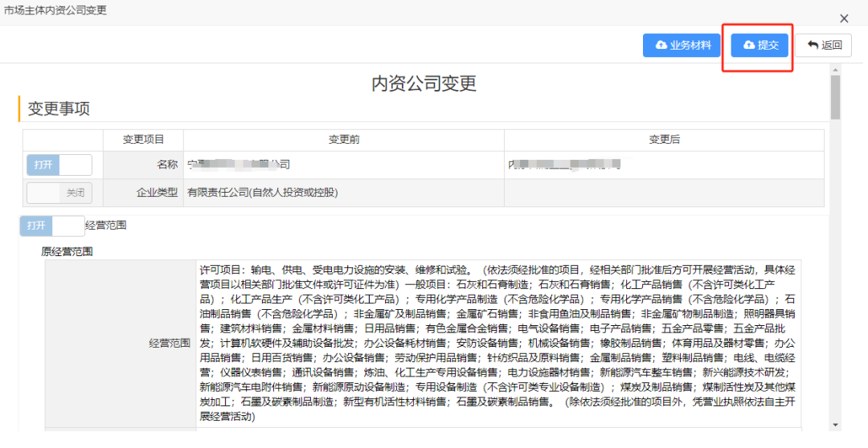Image resolution: width=868 pixels, height=448 pixels.
Task: Click the scrollbar up arrow
Action: pos(835,70)
